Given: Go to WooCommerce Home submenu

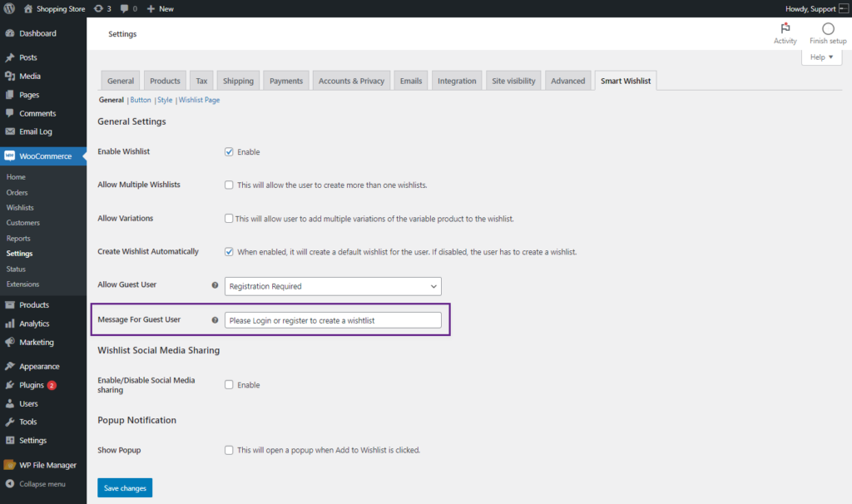Looking at the screenshot, I should coord(16,177).
